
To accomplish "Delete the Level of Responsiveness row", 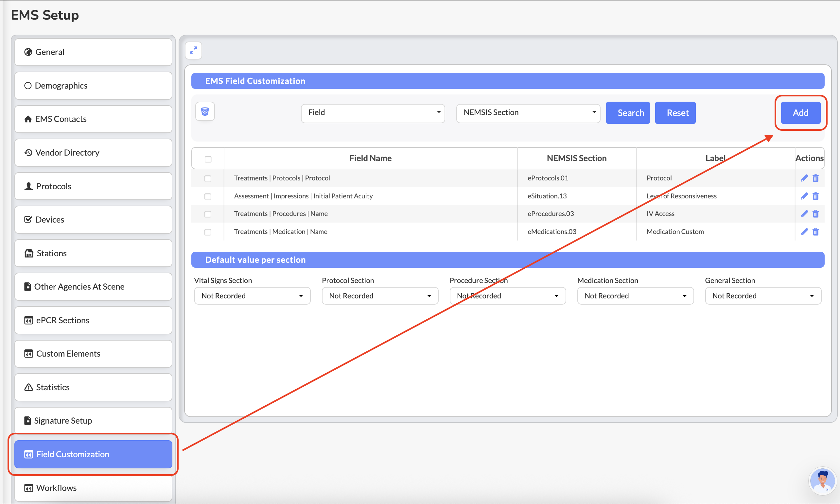I will coord(815,196).
